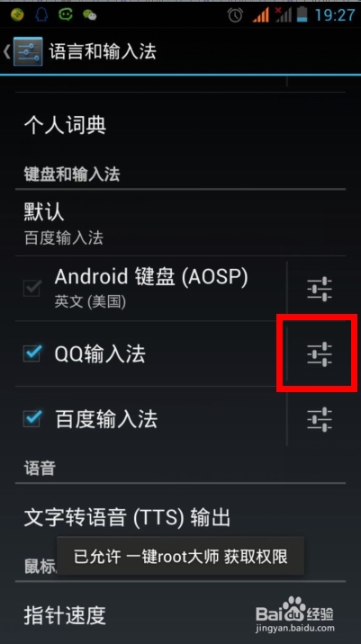Open QQ输入法 settings slider icon
This screenshot has height=644, width=361.
320,354
